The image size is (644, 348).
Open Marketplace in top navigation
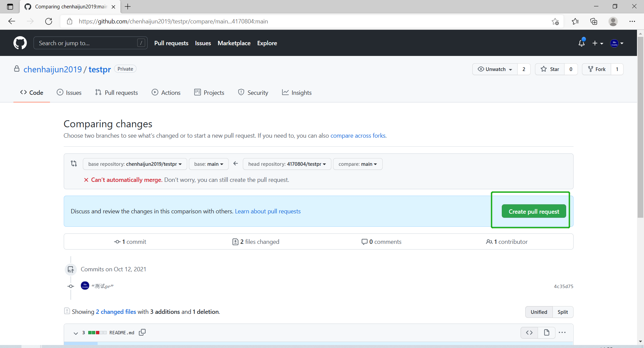point(234,43)
